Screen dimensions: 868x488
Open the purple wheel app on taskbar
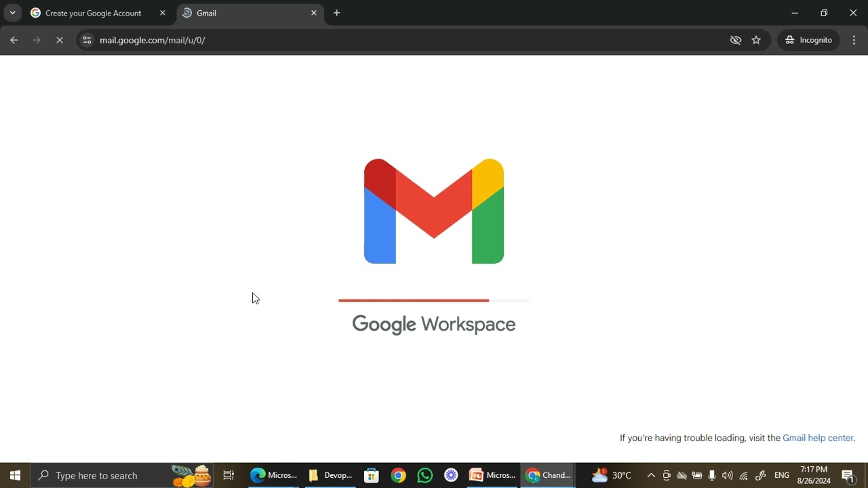[x=451, y=475]
